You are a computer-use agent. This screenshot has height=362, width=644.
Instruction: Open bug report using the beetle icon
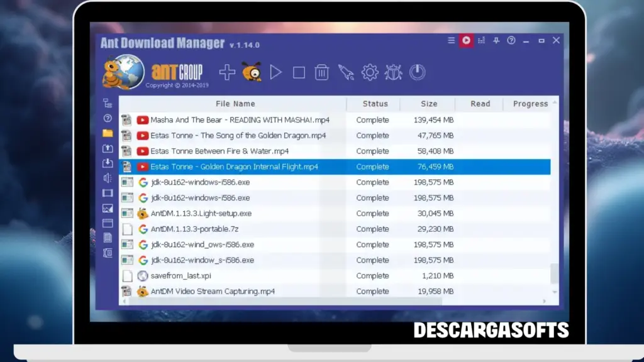click(394, 72)
